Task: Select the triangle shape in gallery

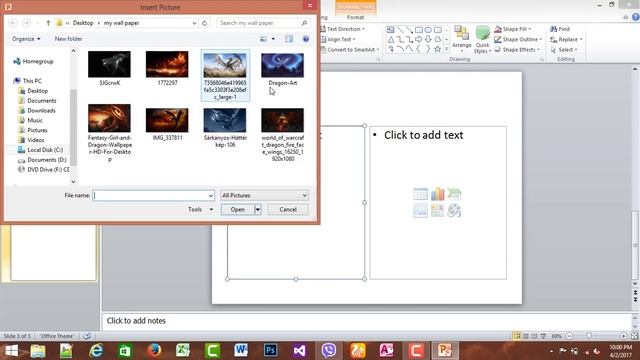Action: [391, 39]
